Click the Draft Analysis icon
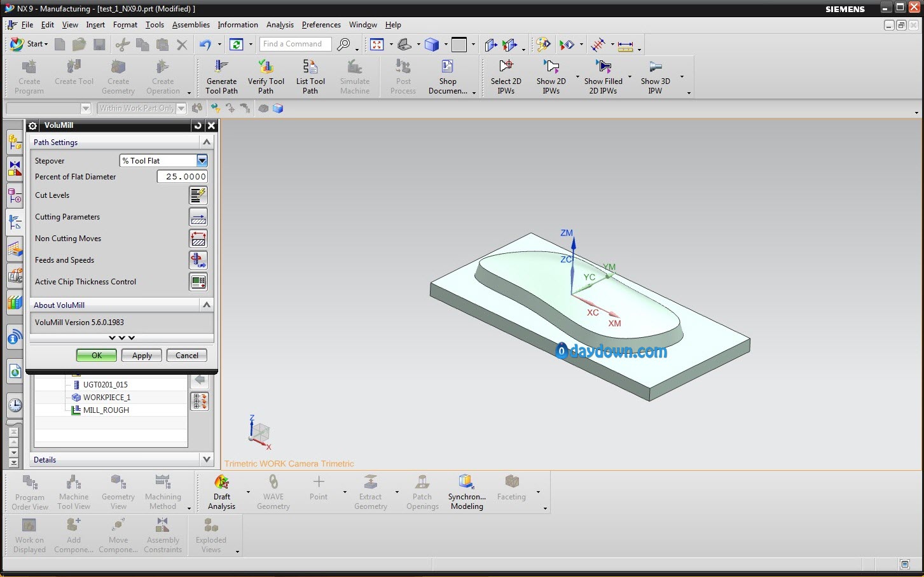 pyautogui.click(x=221, y=482)
